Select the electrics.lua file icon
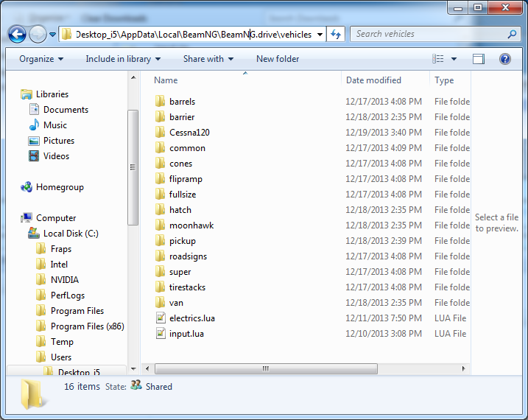Image resolution: width=528 pixels, height=420 pixels. pos(161,318)
